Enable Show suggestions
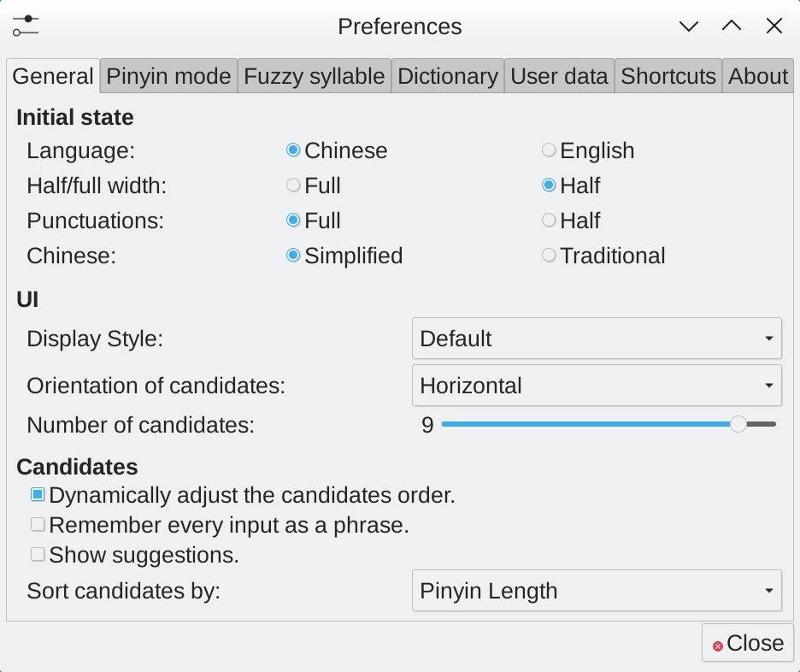 (x=37, y=553)
